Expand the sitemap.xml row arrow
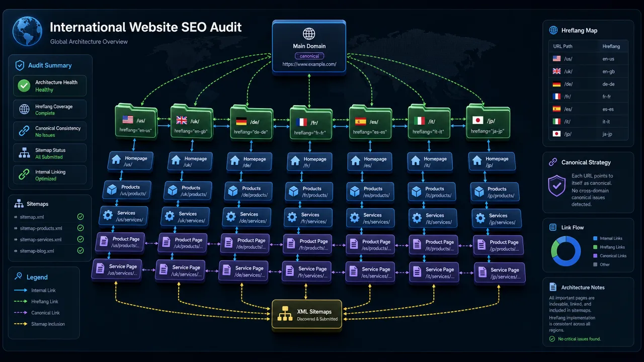 [16, 217]
